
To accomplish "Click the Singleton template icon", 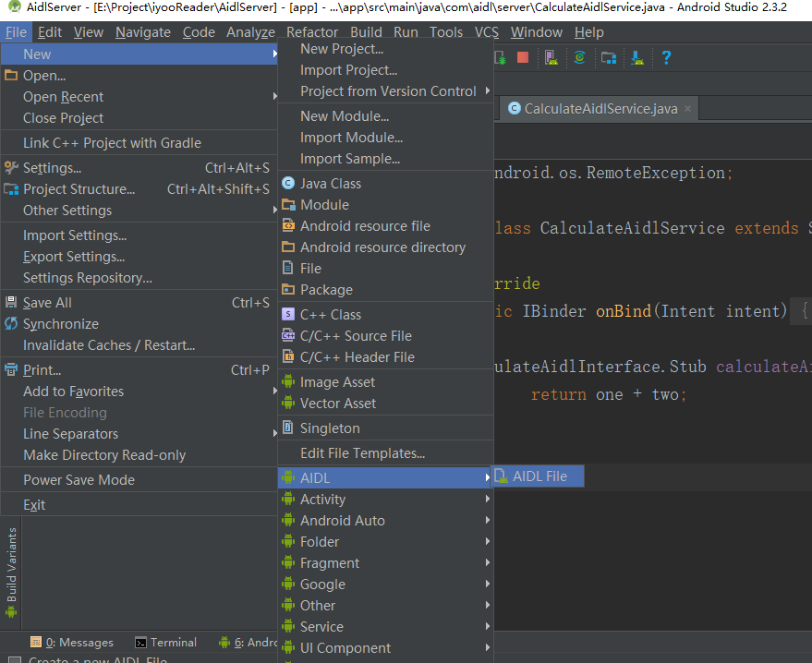I will click(x=288, y=428).
